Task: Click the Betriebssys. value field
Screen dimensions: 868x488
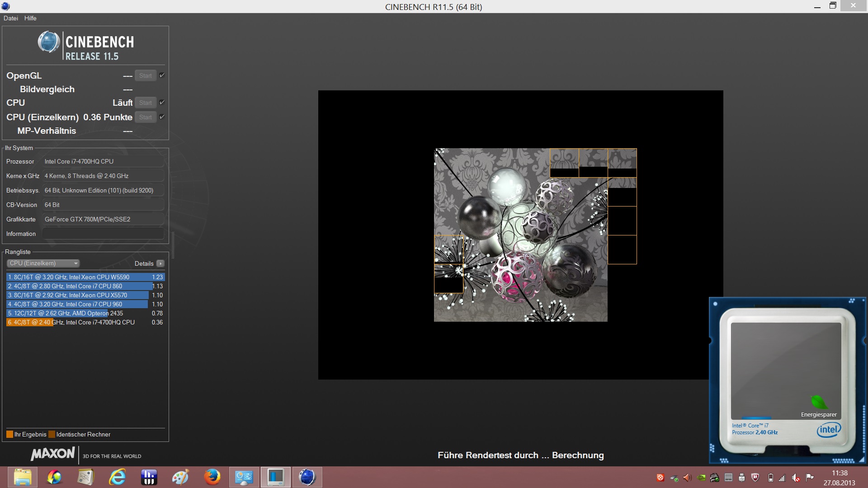Action: pos(103,190)
